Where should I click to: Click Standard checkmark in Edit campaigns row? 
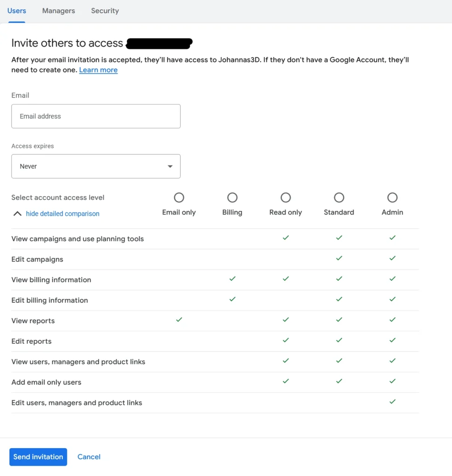coord(339,258)
